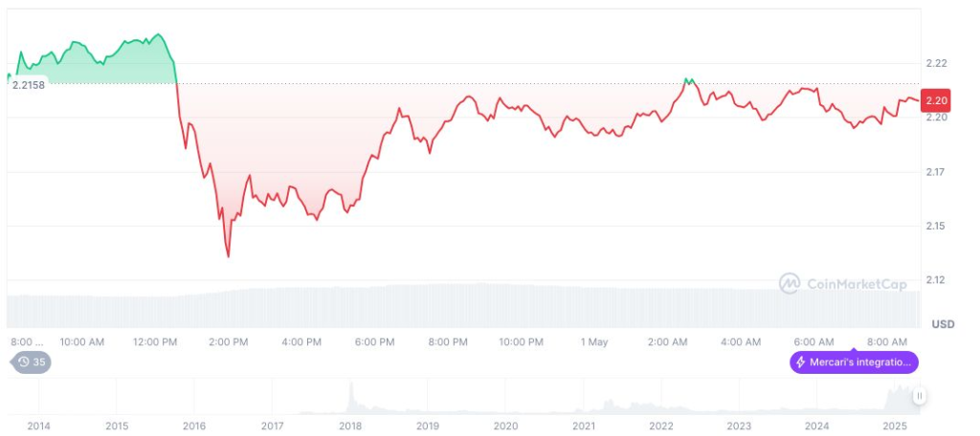Click the green peak before 12:00 PM drop
Image resolution: width=980 pixels, height=436 pixels.
[x=158, y=34]
